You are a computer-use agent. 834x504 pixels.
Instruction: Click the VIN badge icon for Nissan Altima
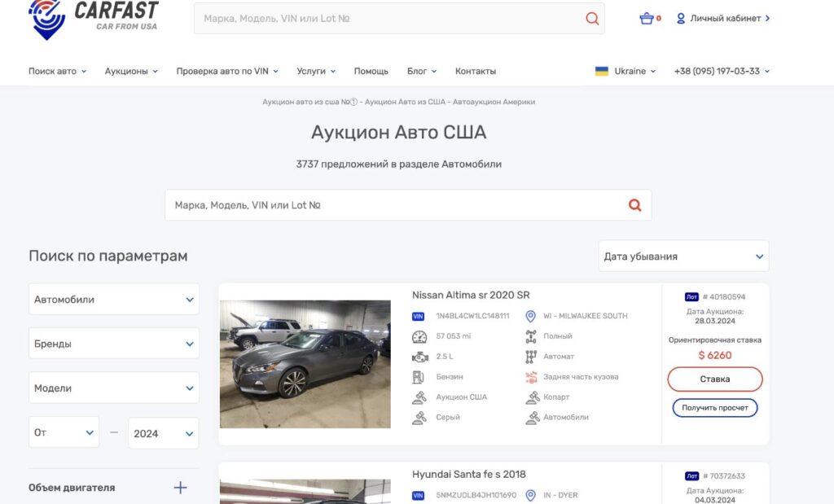point(419,316)
